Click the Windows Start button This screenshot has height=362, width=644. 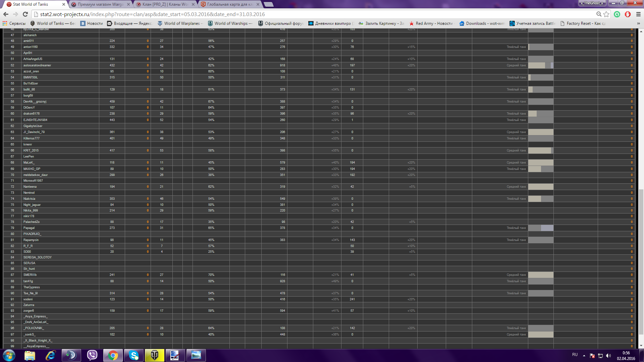9,355
